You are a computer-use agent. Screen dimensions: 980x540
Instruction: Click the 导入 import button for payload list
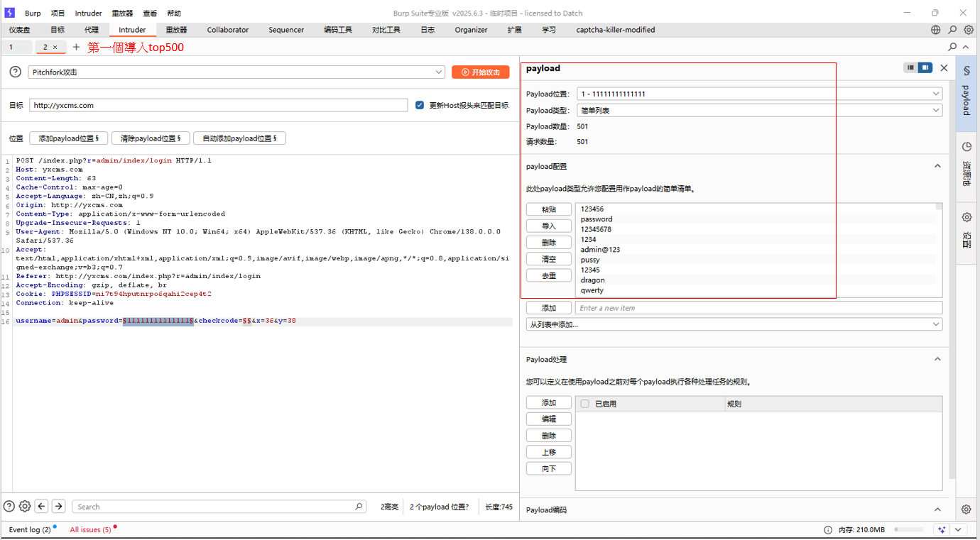(549, 226)
